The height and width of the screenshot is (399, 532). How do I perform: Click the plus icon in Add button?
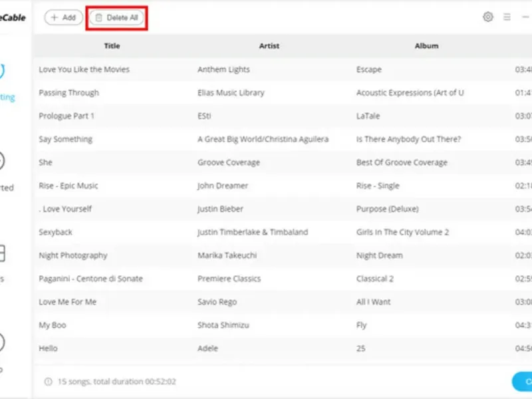(55, 17)
